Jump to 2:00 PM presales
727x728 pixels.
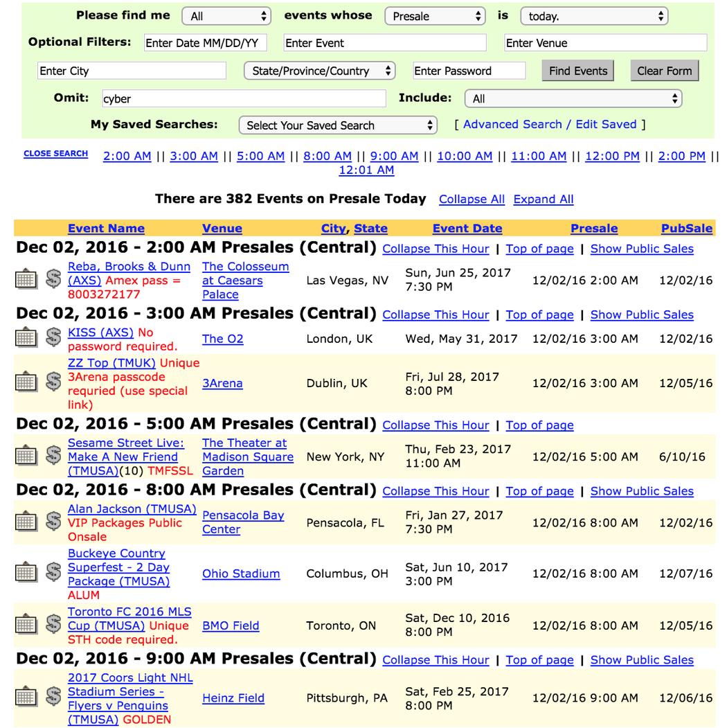point(681,156)
